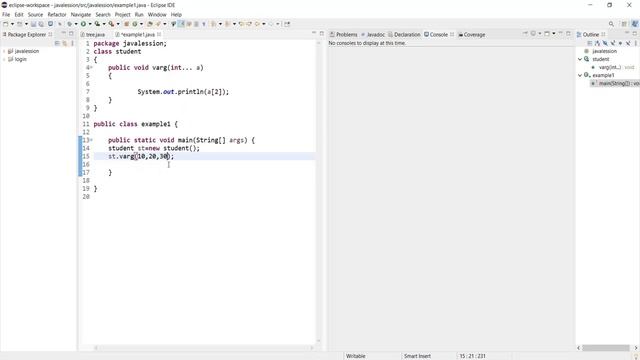Screen dimensions: 640x360
Task: Toggle Hide Local Types in Outline
Action: 628,43
